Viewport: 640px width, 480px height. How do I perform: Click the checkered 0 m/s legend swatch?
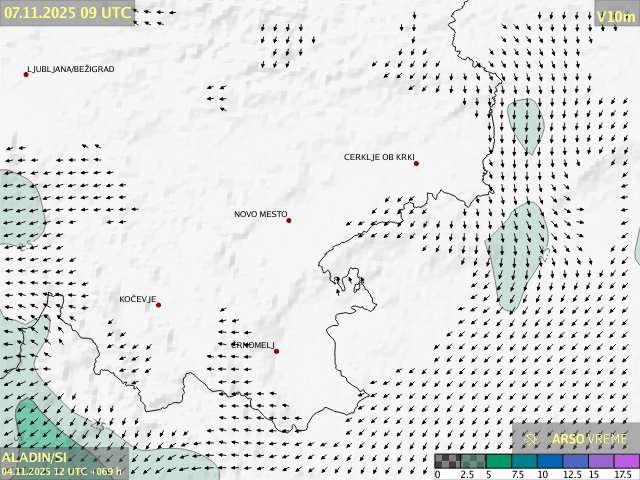pos(447,461)
